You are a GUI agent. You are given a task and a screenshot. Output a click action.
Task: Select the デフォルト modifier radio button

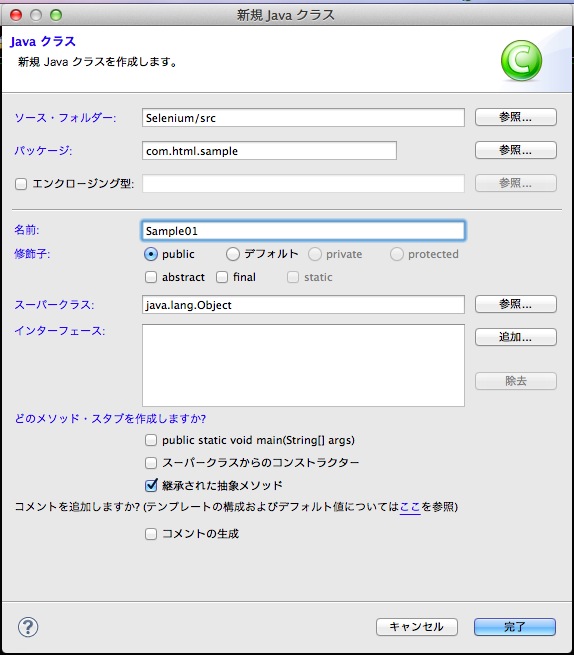click(232, 254)
